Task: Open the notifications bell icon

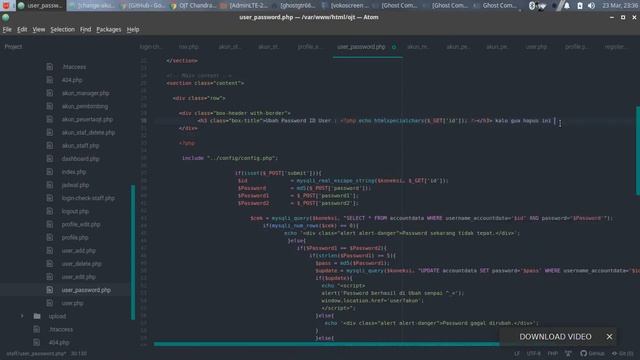Action: click(x=567, y=6)
